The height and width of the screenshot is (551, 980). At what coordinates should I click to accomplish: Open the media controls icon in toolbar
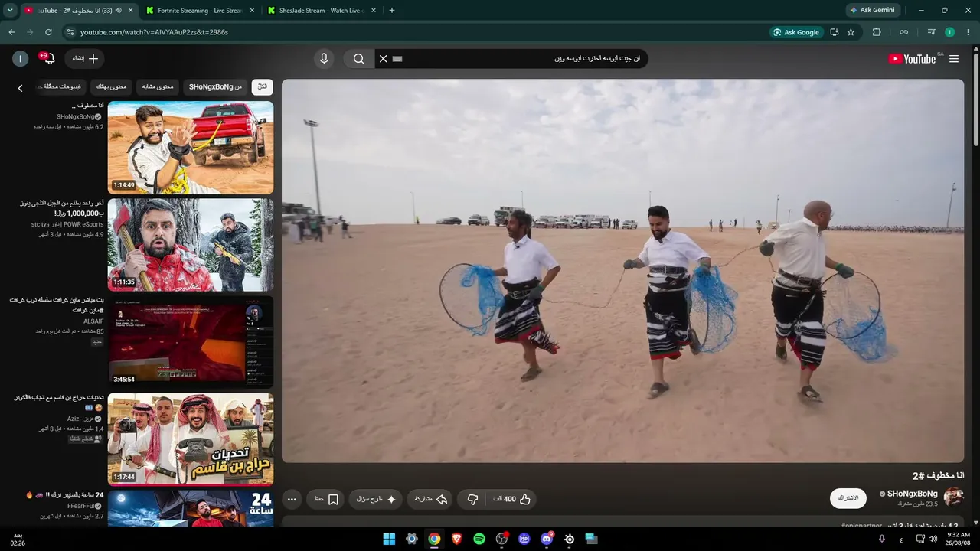click(x=931, y=32)
